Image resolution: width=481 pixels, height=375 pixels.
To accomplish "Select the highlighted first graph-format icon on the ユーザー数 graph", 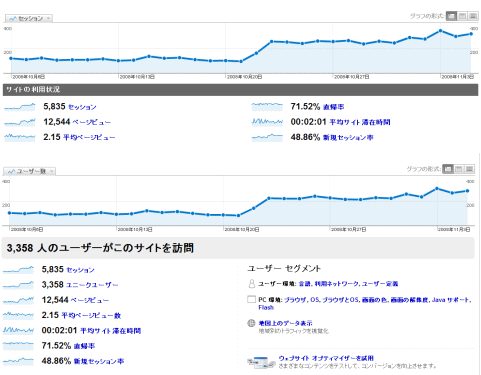I will (x=448, y=169).
